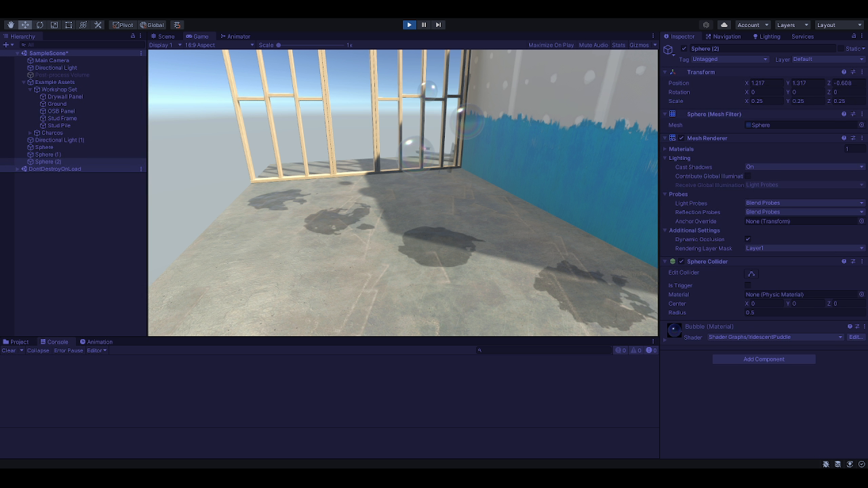
Task: Open the Animation tab
Action: coord(96,342)
